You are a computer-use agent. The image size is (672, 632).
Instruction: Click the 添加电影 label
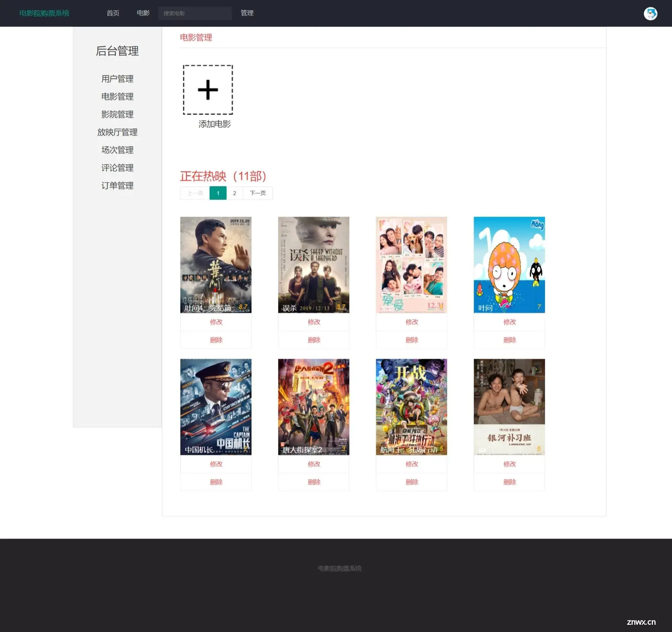click(x=215, y=124)
